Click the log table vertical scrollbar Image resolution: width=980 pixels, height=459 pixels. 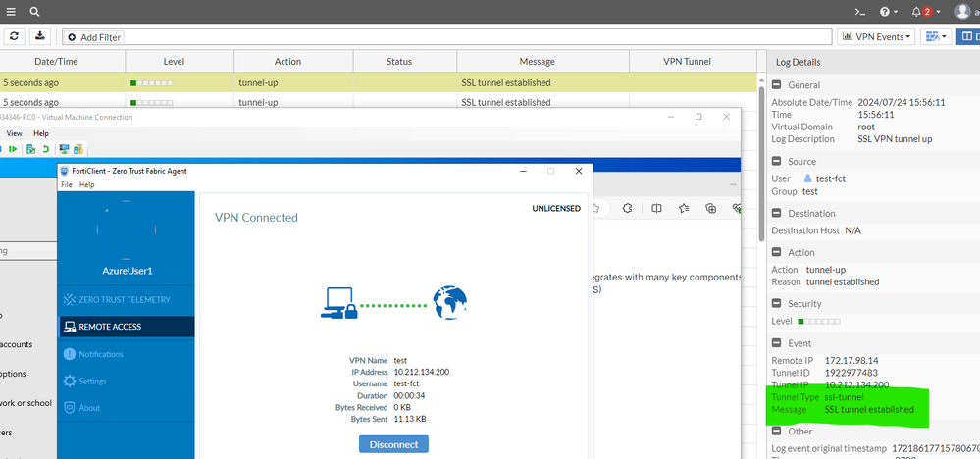(x=761, y=163)
